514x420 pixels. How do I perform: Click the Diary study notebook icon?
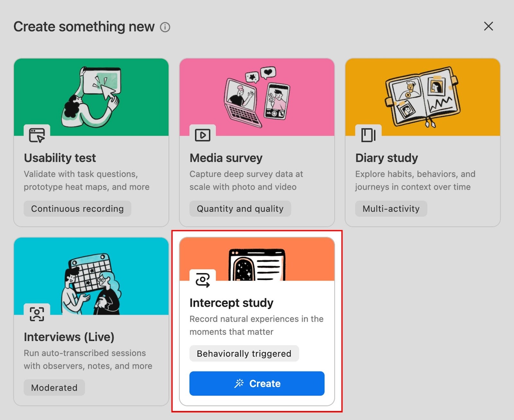(x=368, y=135)
